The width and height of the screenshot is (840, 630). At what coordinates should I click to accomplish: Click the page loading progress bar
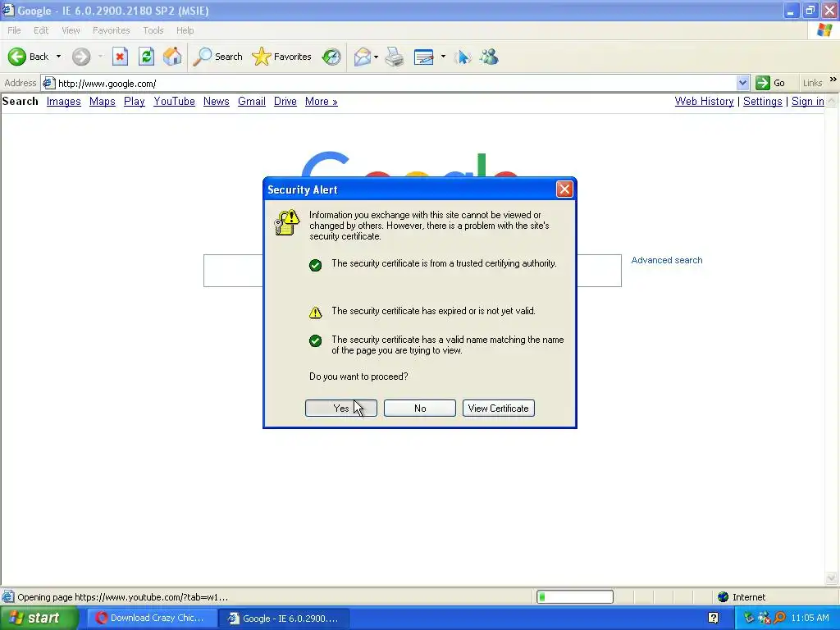click(575, 597)
